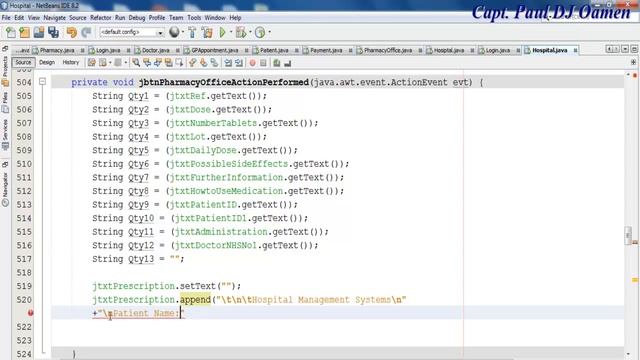Click the greyed Redo arrow icon
This screenshot has width=640, height=360.
pos(86,32)
